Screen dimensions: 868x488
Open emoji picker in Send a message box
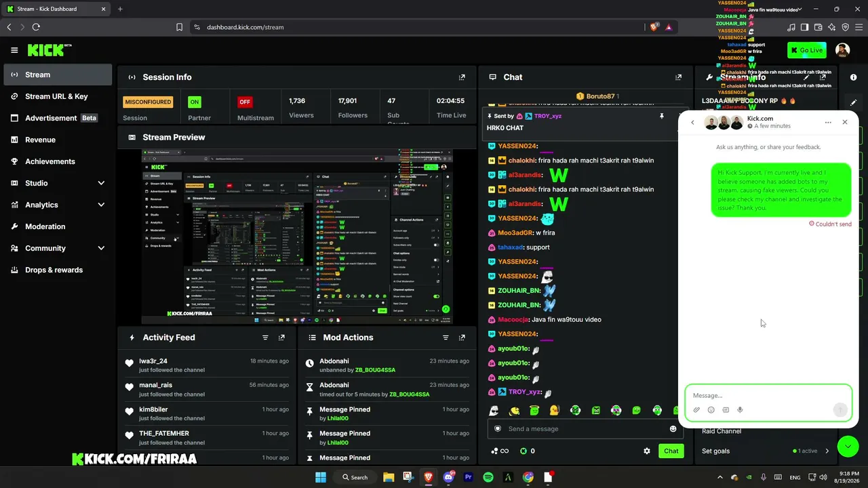673,428
